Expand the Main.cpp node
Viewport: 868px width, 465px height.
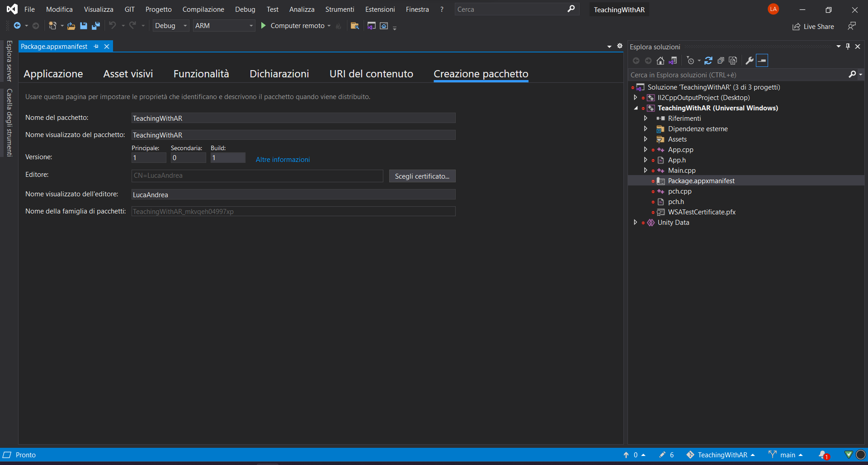point(646,171)
